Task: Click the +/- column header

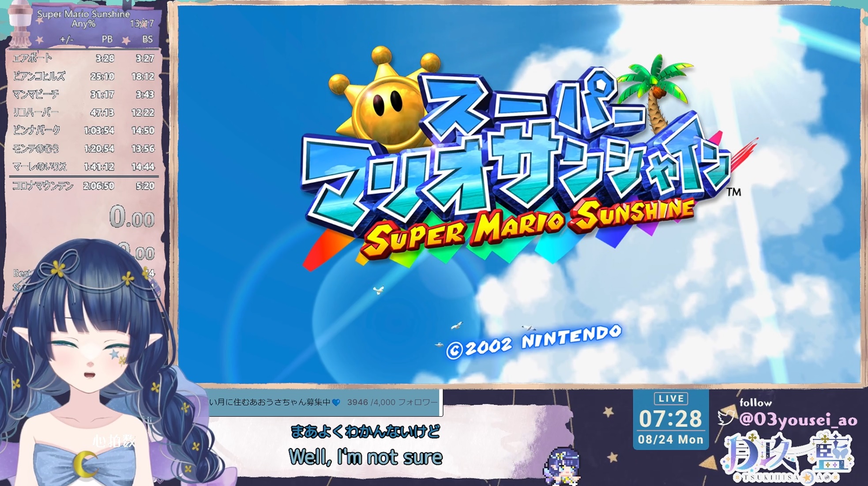Action: 67,39
